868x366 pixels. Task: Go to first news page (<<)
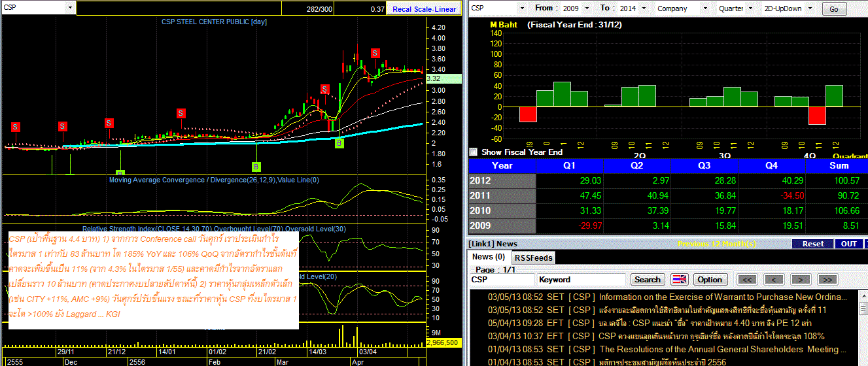coord(748,279)
